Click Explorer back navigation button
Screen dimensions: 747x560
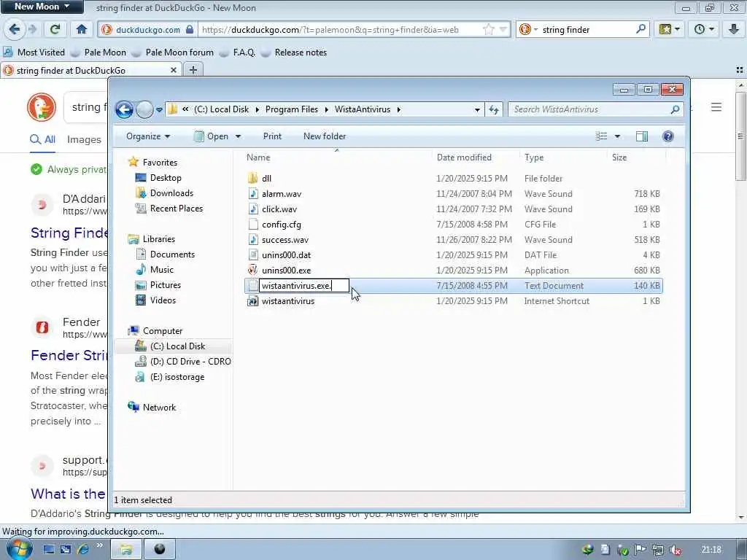(x=124, y=109)
